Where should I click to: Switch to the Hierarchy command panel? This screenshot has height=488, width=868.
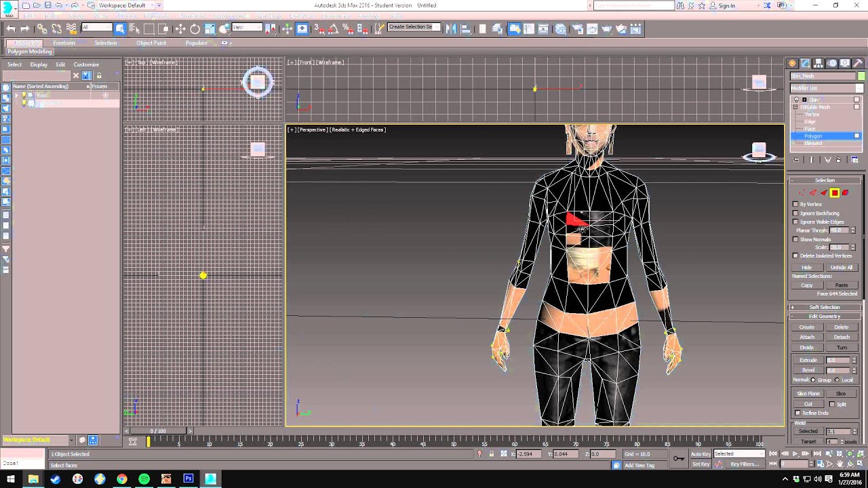pos(818,63)
